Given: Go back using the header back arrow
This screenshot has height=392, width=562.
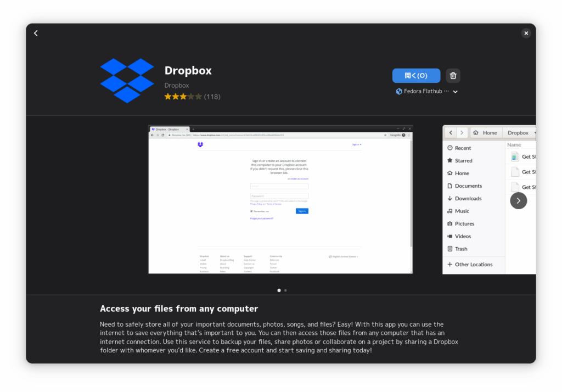Looking at the screenshot, I should click(x=36, y=33).
